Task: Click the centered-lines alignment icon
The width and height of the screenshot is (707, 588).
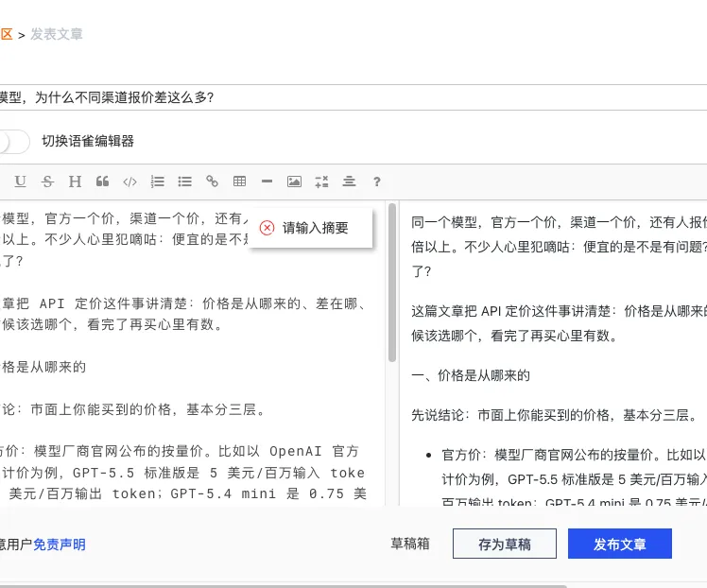Action: tap(349, 182)
